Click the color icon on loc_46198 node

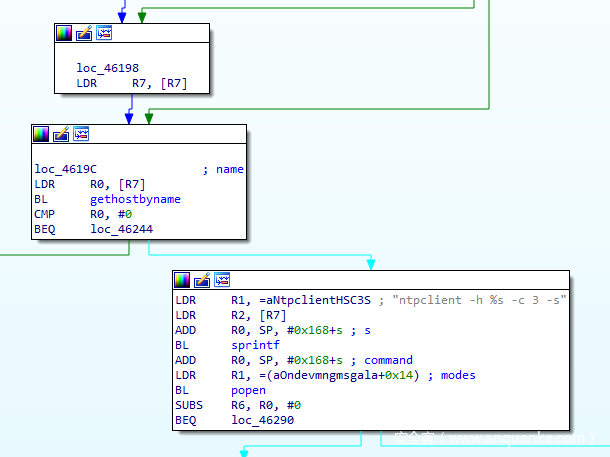(63, 33)
